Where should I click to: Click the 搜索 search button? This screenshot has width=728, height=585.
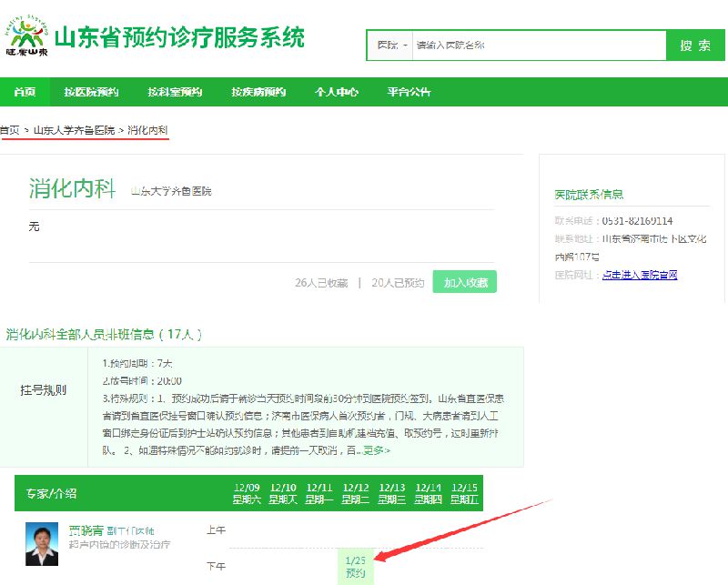695,45
